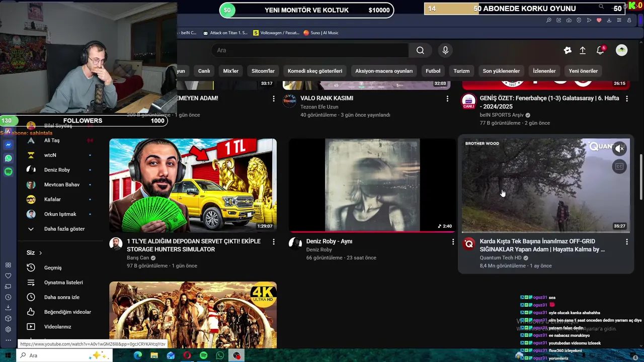Select the Futbol filter chip

point(433,71)
